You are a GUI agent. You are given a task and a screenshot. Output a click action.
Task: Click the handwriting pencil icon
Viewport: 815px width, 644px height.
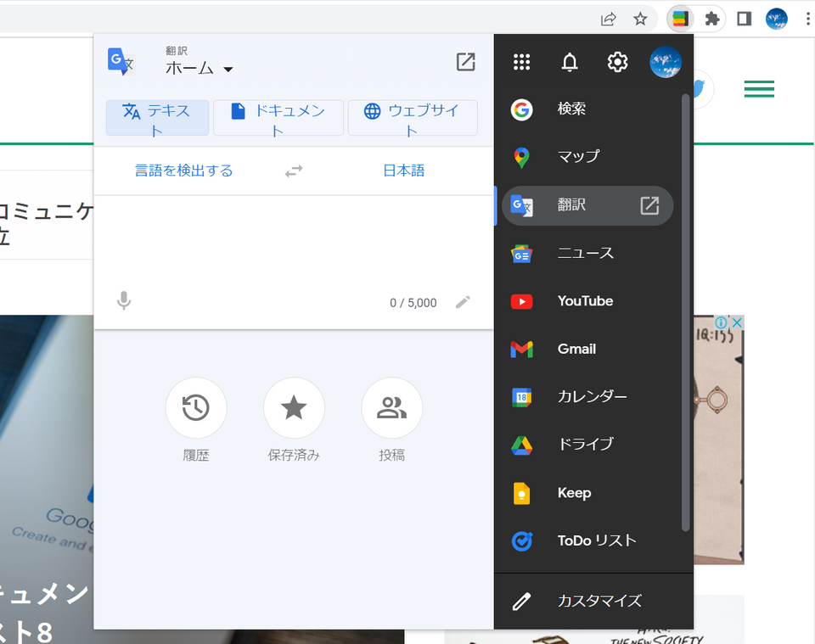click(463, 302)
